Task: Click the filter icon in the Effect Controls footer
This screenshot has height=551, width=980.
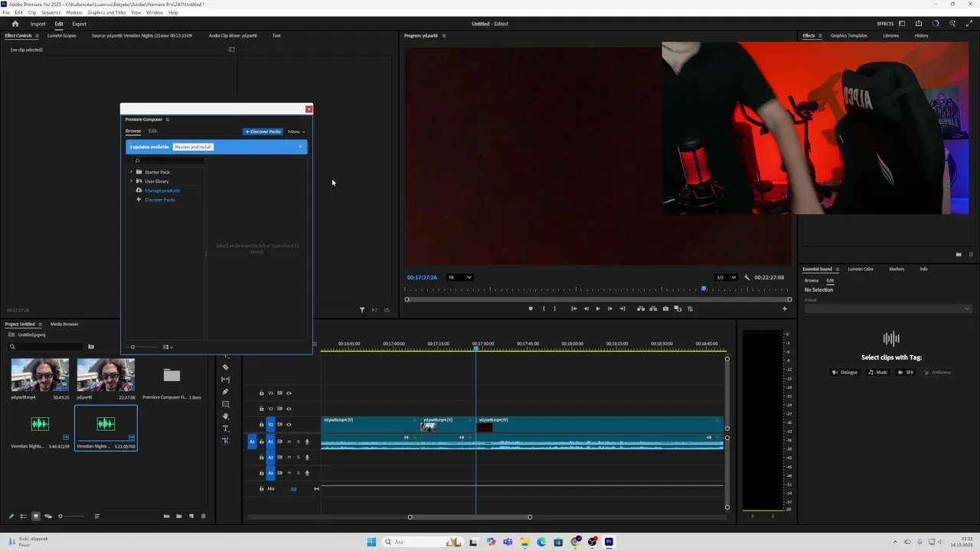Action: click(362, 310)
